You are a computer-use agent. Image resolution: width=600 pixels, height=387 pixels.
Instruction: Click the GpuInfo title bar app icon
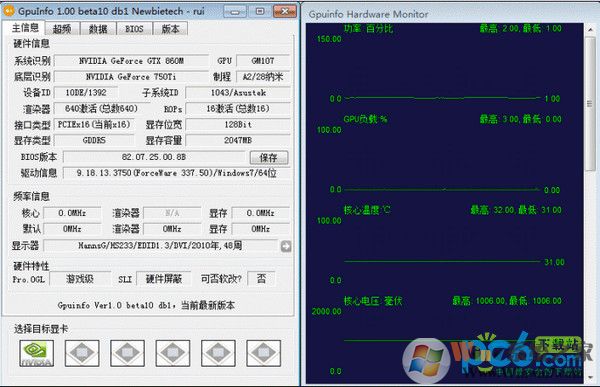9,11
